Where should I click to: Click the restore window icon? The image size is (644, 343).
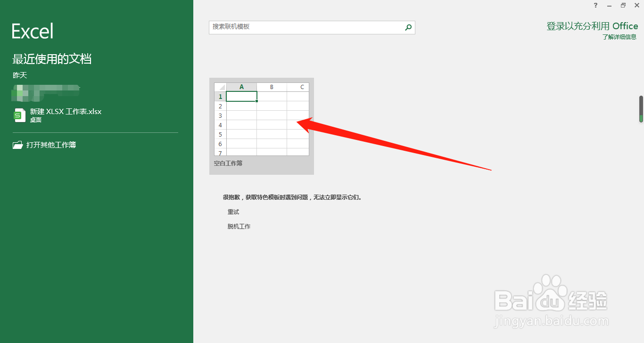[623, 5]
